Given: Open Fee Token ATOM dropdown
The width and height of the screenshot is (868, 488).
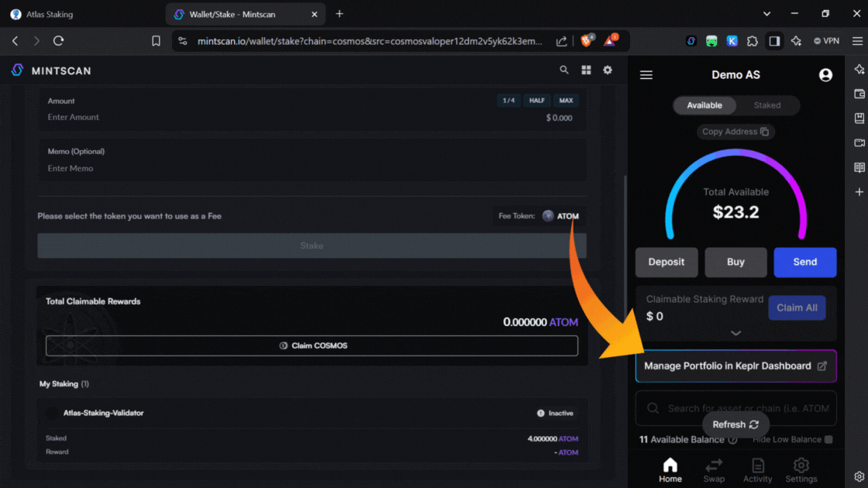Looking at the screenshot, I should point(560,216).
